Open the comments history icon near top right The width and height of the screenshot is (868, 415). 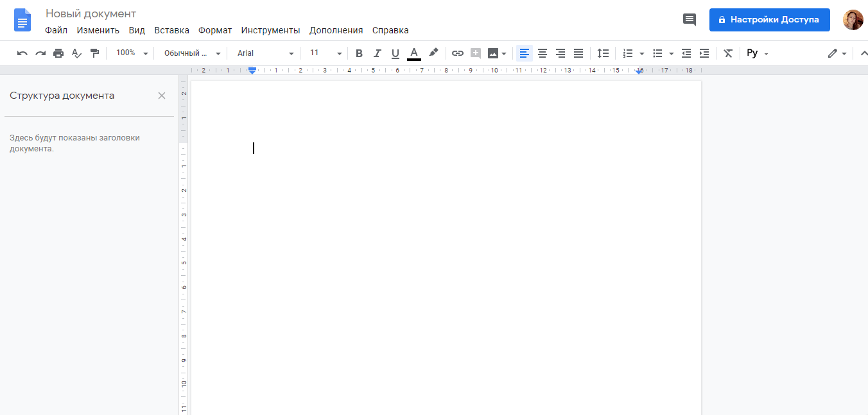pyautogui.click(x=689, y=19)
